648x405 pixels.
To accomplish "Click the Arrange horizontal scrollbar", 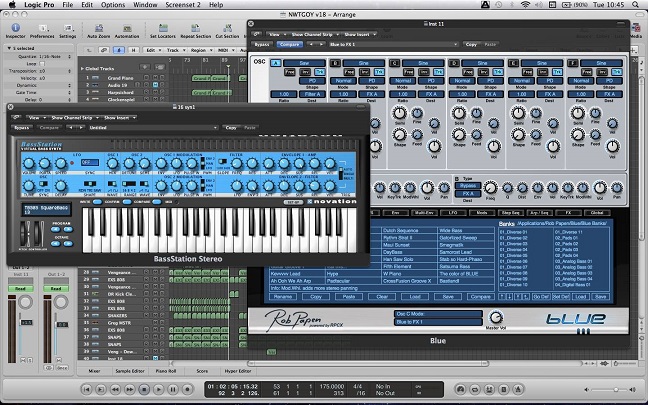I will coord(368,364).
